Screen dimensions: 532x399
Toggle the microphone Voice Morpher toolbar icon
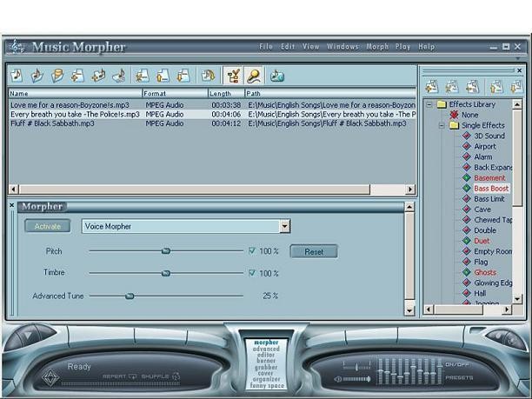coord(254,76)
